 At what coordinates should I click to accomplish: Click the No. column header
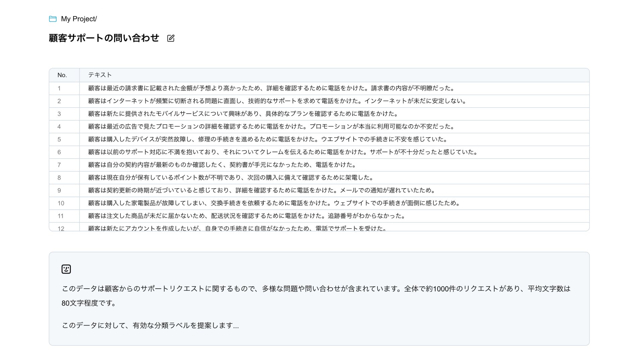pos(62,75)
